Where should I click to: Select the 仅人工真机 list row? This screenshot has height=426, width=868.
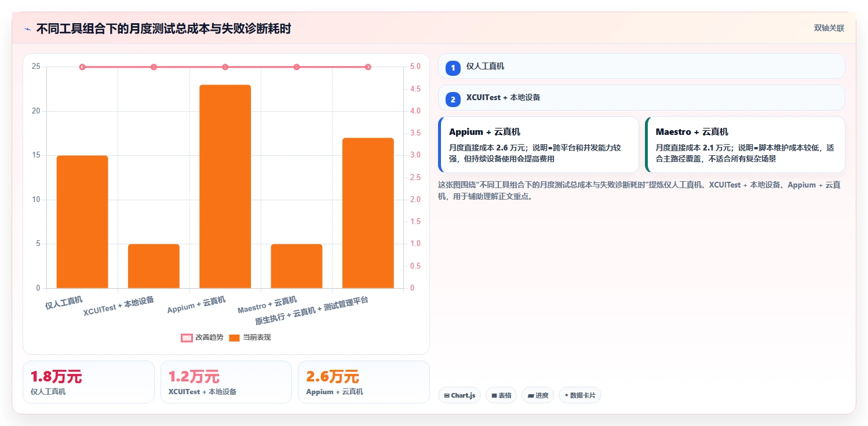click(641, 66)
